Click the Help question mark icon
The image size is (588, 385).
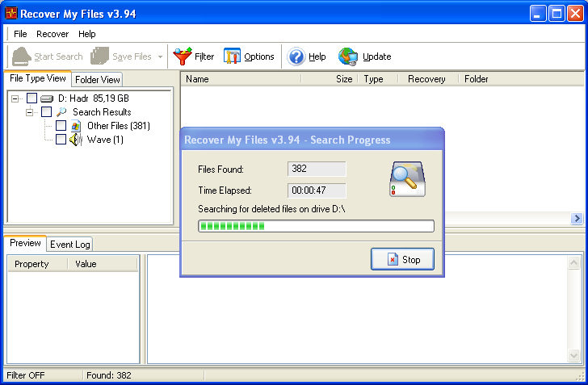(296, 56)
